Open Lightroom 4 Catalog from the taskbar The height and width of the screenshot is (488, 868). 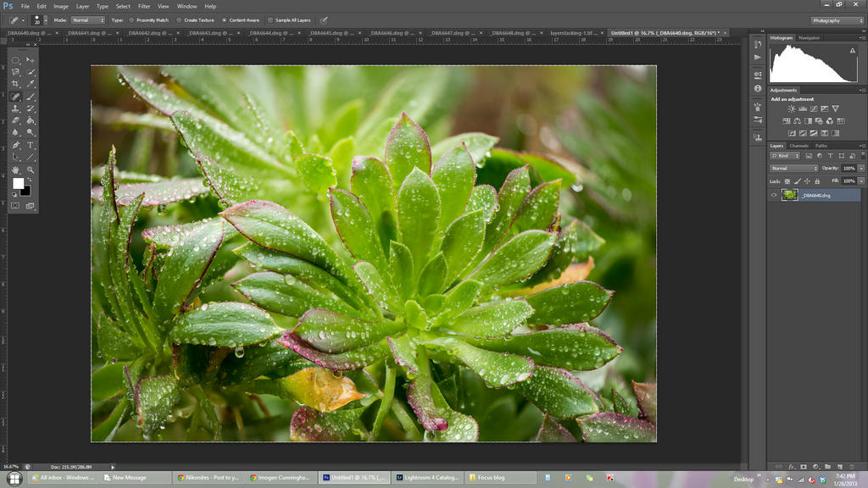[x=428, y=478]
